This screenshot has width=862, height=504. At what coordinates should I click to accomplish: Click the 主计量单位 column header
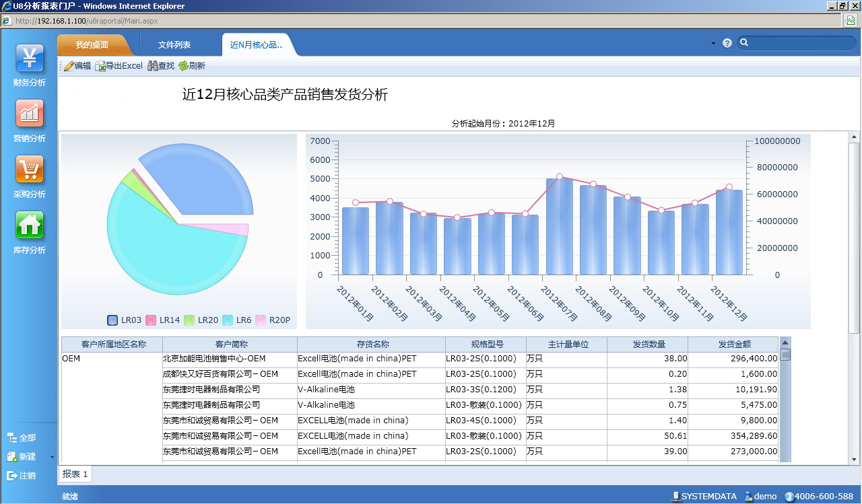point(566,345)
